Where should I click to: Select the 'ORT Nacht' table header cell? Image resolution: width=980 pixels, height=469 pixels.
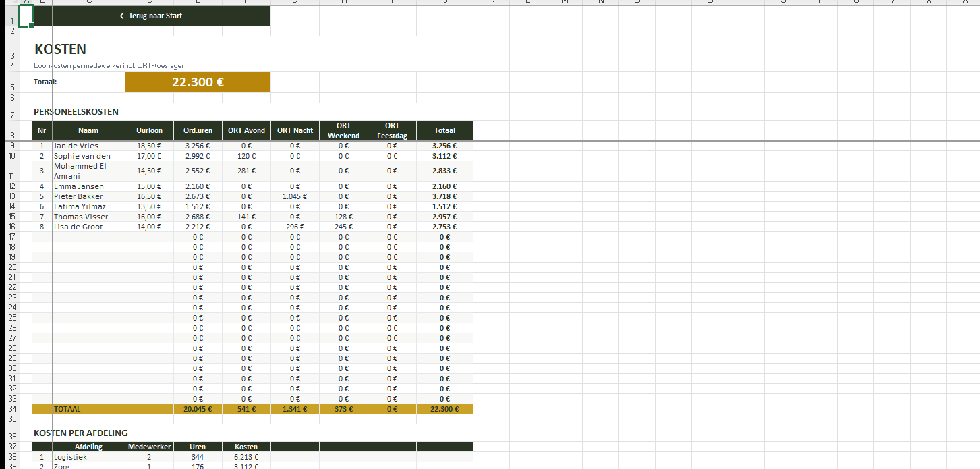tap(295, 131)
